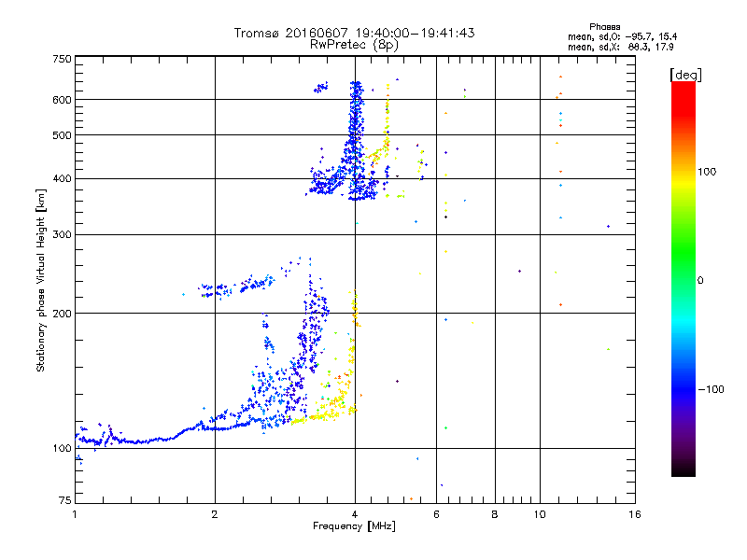Click the colorbar label '100'
This screenshot has width=747, height=560.
click(707, 172)
